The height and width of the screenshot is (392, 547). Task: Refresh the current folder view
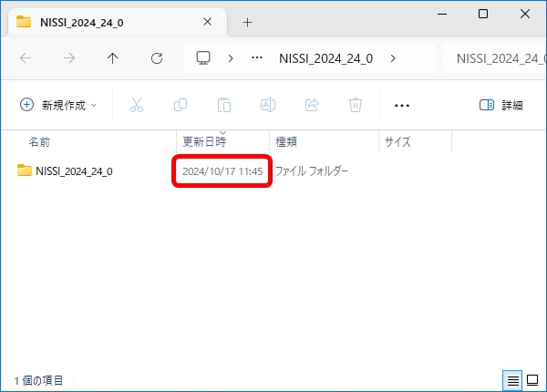(156, 58)
